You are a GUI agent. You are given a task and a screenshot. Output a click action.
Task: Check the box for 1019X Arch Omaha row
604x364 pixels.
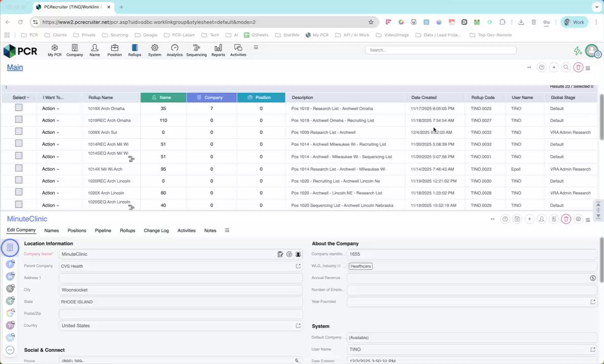point(19,108)
